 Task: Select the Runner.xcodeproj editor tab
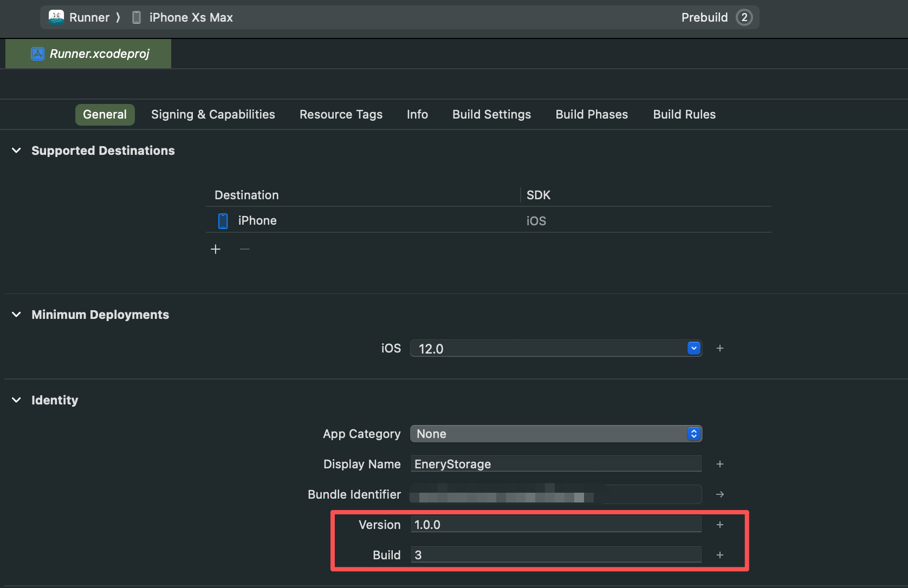[88, 54]
